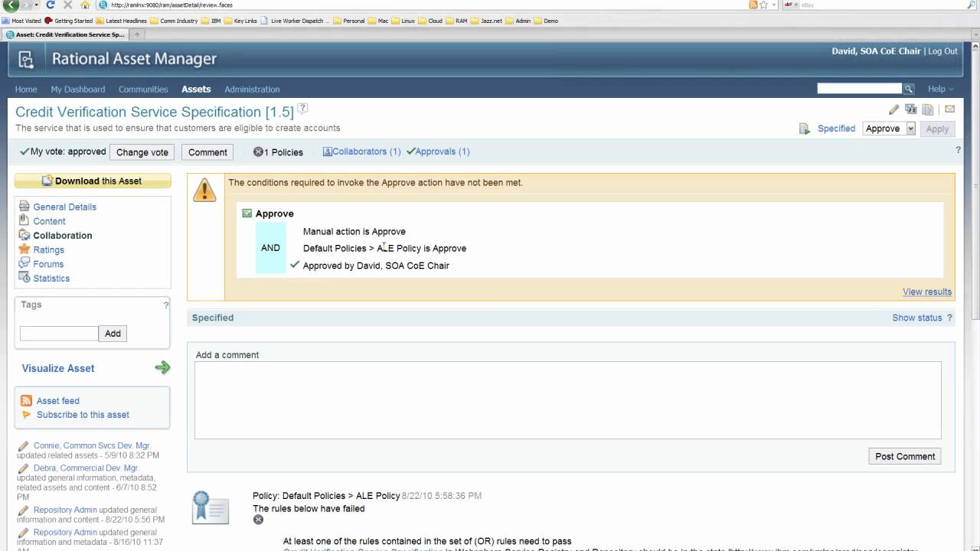Click the Tags help question mark
This screenshot has height=551, width=980.
tap(165, 305)
